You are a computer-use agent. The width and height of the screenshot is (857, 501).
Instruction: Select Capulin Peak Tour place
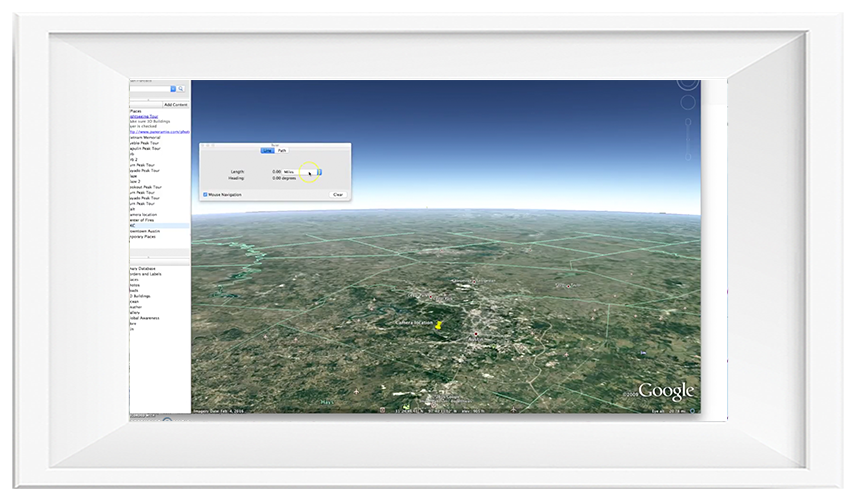click(145, 149)
